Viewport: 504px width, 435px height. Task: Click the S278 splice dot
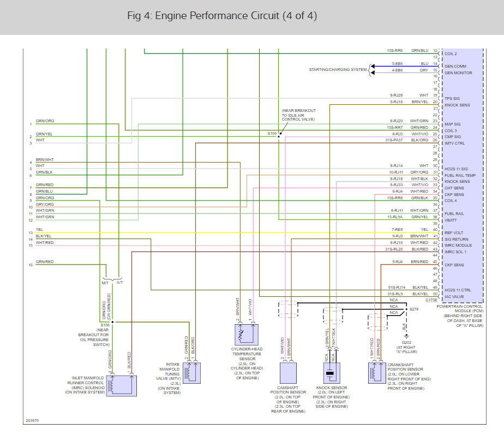406,309
